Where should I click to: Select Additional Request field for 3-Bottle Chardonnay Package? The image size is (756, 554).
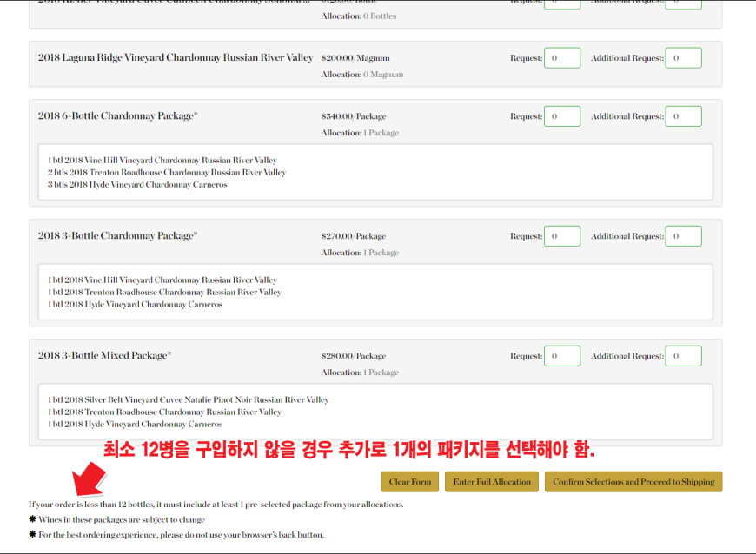coord(683,236)
